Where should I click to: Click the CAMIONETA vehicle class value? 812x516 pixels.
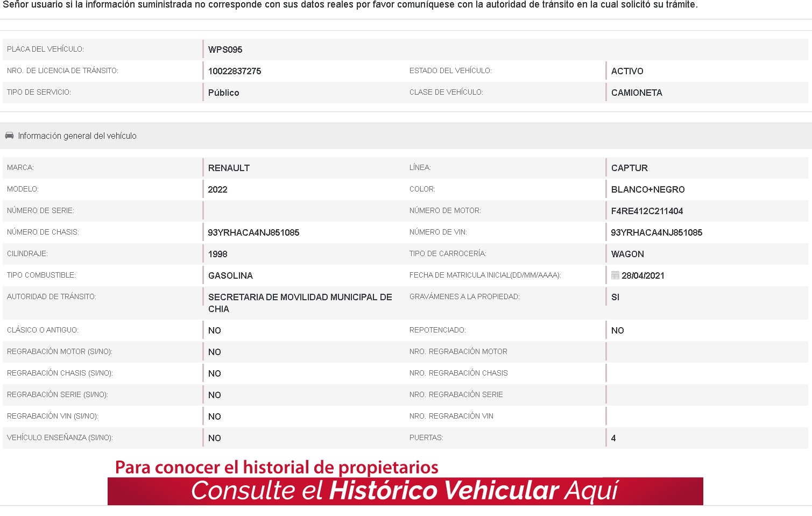tap(637, 93)
